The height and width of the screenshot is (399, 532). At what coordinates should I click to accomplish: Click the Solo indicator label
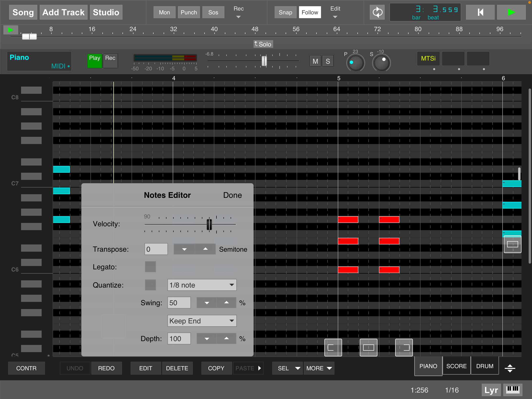point(263,44)
